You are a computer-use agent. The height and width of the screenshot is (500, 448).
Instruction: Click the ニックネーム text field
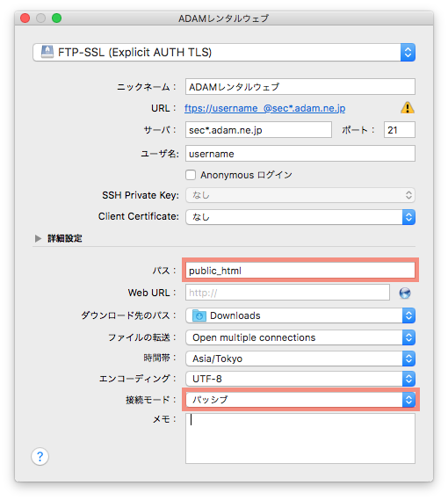300,87
